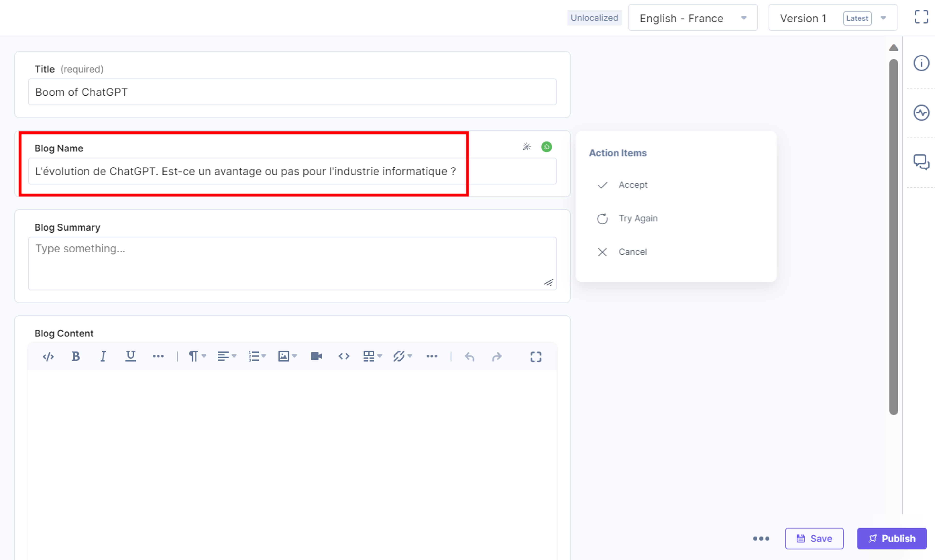Toggle italic formatting in Blog Content

click(103, 356)
